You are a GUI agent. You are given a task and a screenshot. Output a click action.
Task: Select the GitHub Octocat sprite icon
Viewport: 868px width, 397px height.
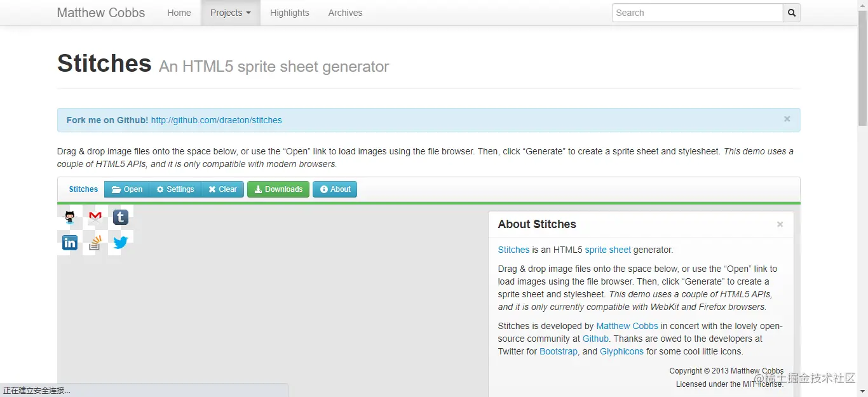(70, 217)
